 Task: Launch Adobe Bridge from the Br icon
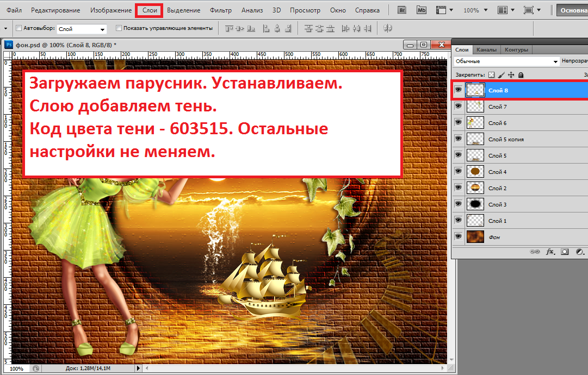tap(403, 10)
